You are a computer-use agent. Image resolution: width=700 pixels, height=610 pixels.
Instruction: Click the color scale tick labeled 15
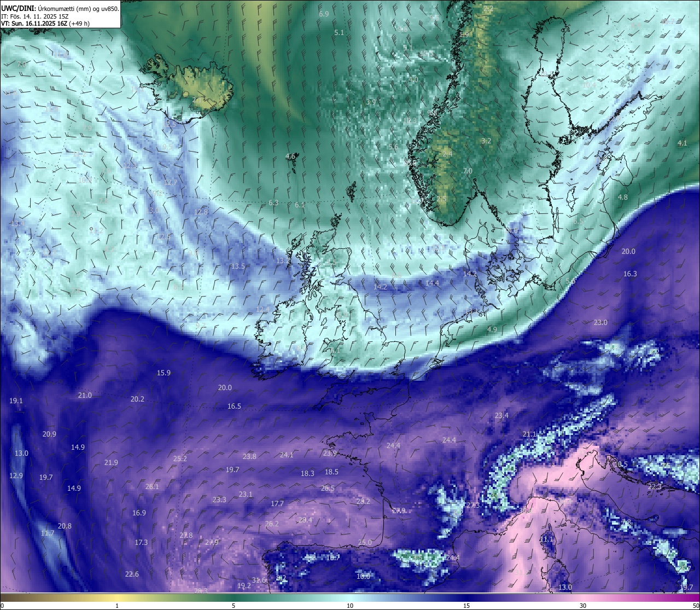click(x=466, y=606)
